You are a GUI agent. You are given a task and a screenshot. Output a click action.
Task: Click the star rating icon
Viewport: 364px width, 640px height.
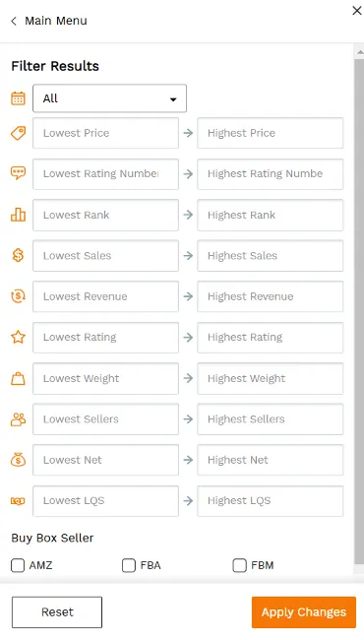pos(18,337)
